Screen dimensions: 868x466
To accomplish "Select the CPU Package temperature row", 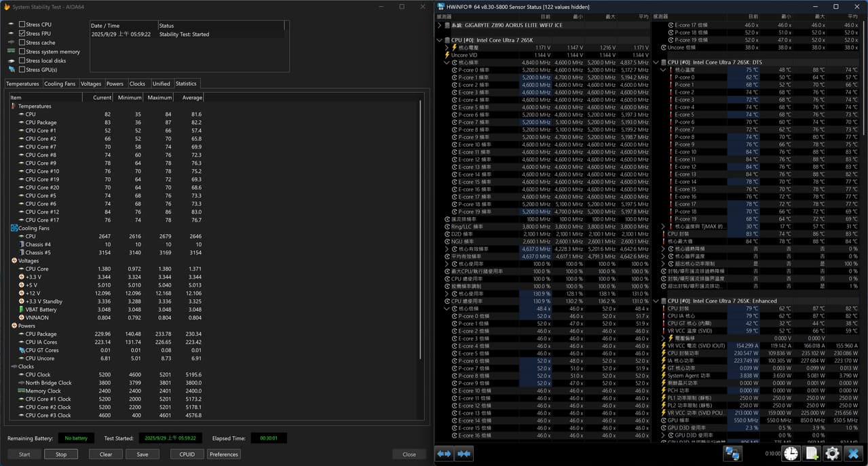I will click(107, 123).
